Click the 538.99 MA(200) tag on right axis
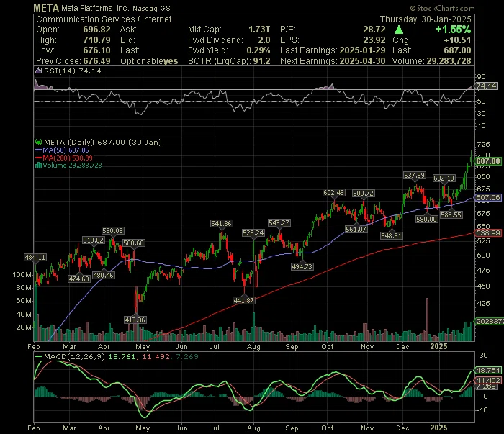 (x=488, y=233)
